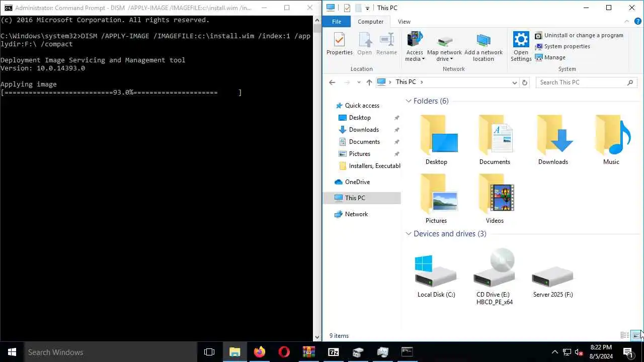
Task: Select OneDrive in navigation pane
Action: point(357,182)
